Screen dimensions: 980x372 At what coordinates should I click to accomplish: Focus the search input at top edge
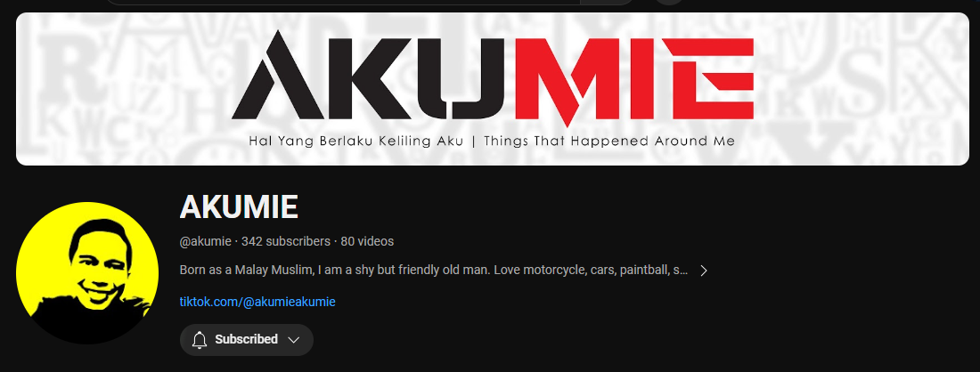pos(342,2)
